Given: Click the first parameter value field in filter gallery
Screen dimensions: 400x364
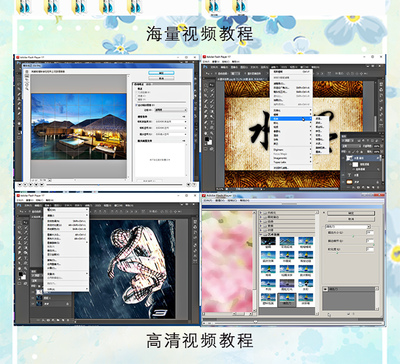Looking at the screenshot, I should tap(370, 233).
